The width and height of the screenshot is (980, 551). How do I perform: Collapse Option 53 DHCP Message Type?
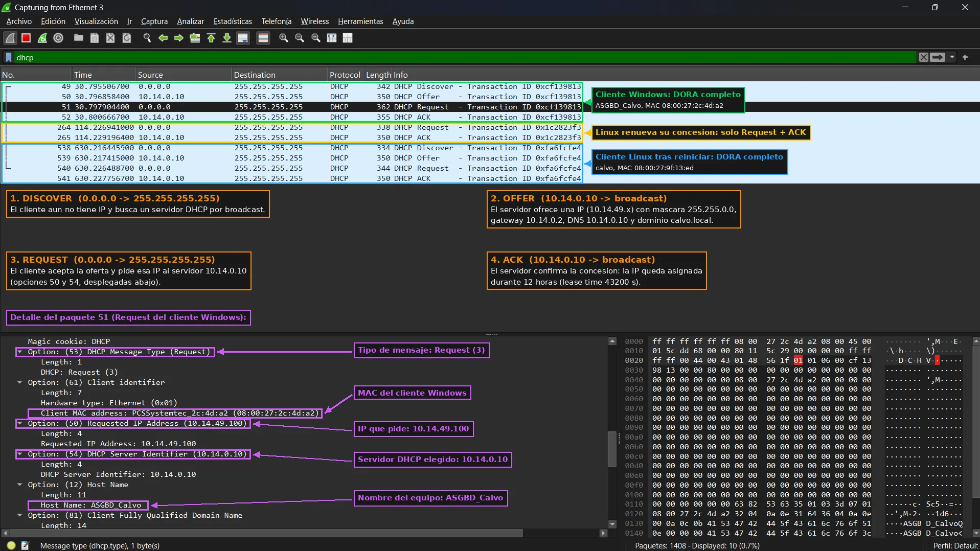20,352
